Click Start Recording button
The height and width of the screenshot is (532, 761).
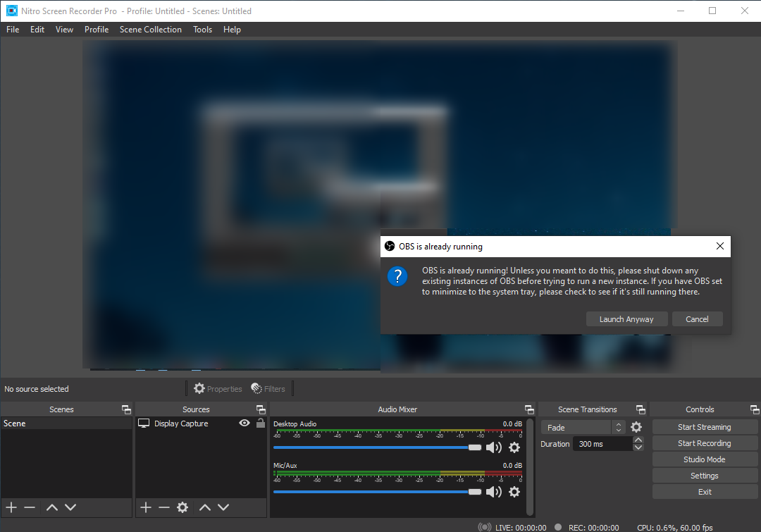704,443
